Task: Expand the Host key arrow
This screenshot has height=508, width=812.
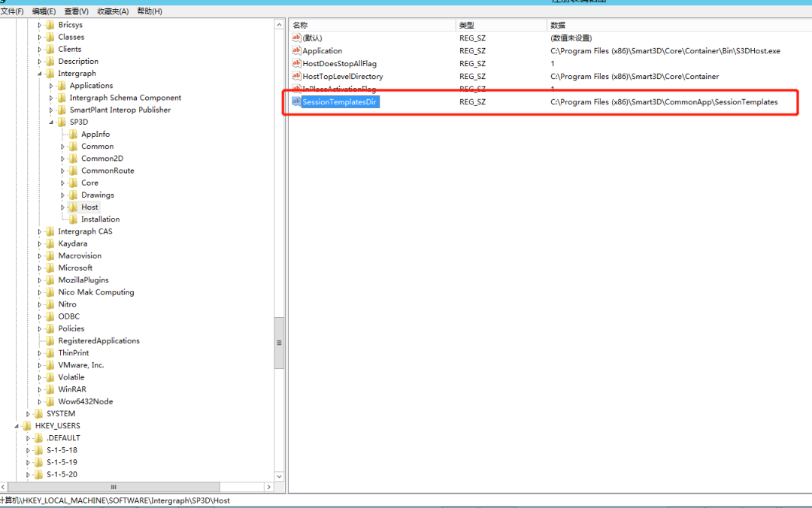Action: click(x=62, y=207)
